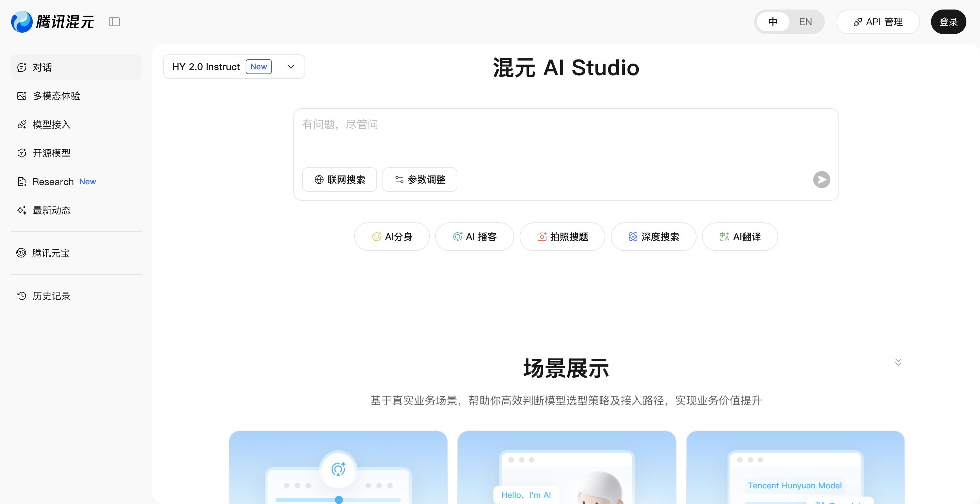Open the 开源模型 section
980x504 pixels.
[x=51, y=153]
